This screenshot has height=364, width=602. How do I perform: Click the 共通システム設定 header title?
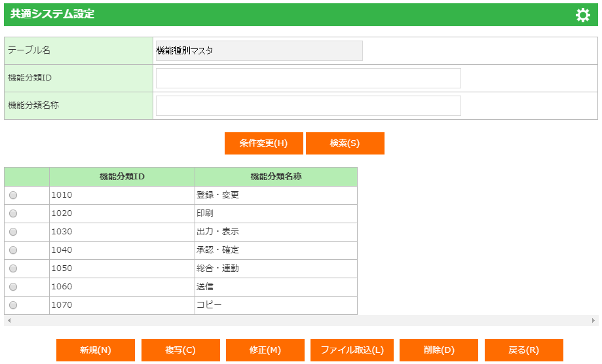pos(52,14)
